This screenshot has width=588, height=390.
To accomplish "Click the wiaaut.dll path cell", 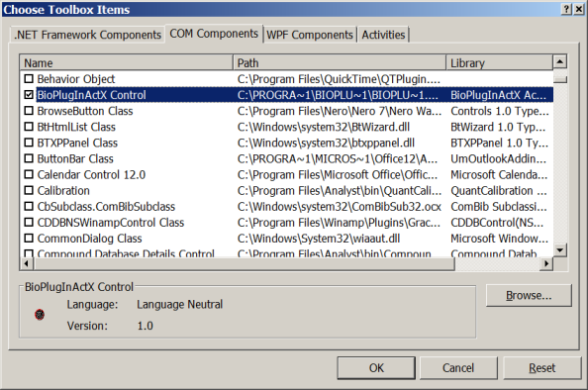I will pos(319,239).
